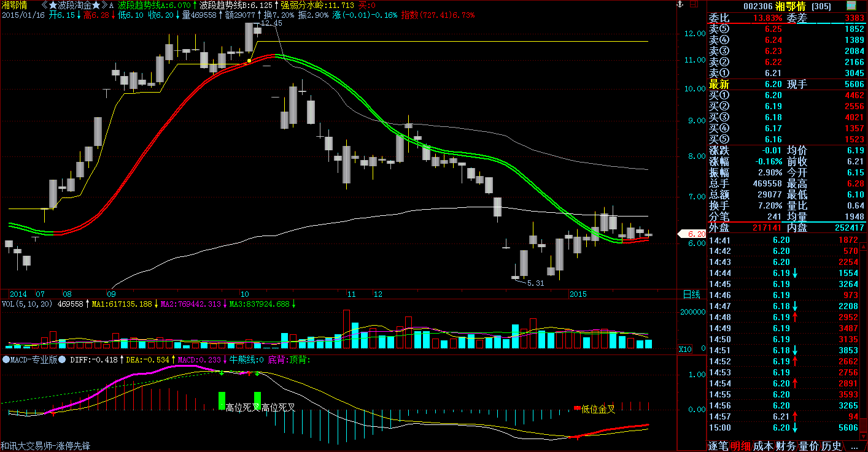Click the 卖⑤ 6.25 order row

pos(786,29)
